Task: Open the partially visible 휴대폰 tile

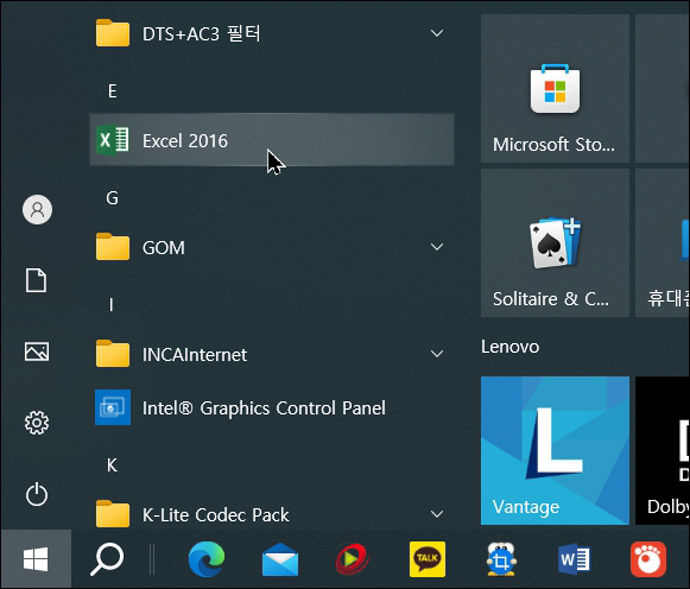Action: pos(663,243)
